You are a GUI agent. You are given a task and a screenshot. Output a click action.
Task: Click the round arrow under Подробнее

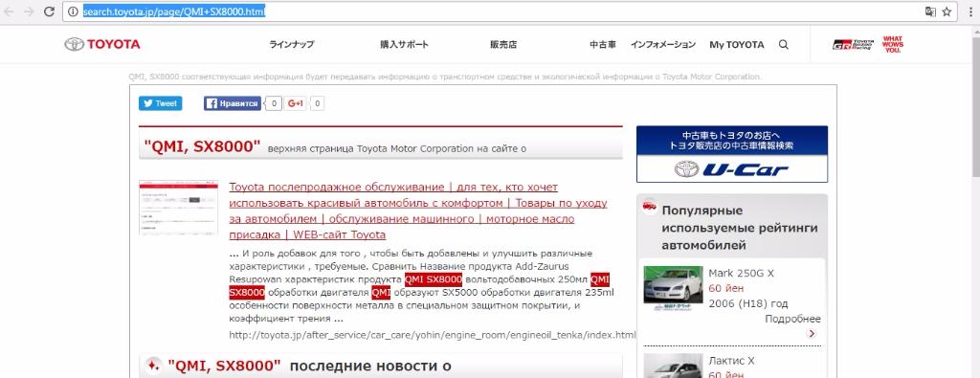point(812,334)
